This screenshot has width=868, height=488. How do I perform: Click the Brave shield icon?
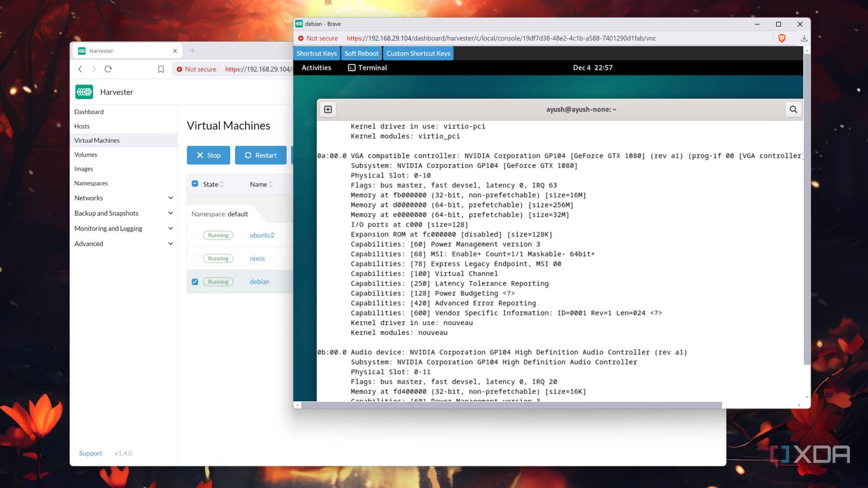click(x=782, y=38)
